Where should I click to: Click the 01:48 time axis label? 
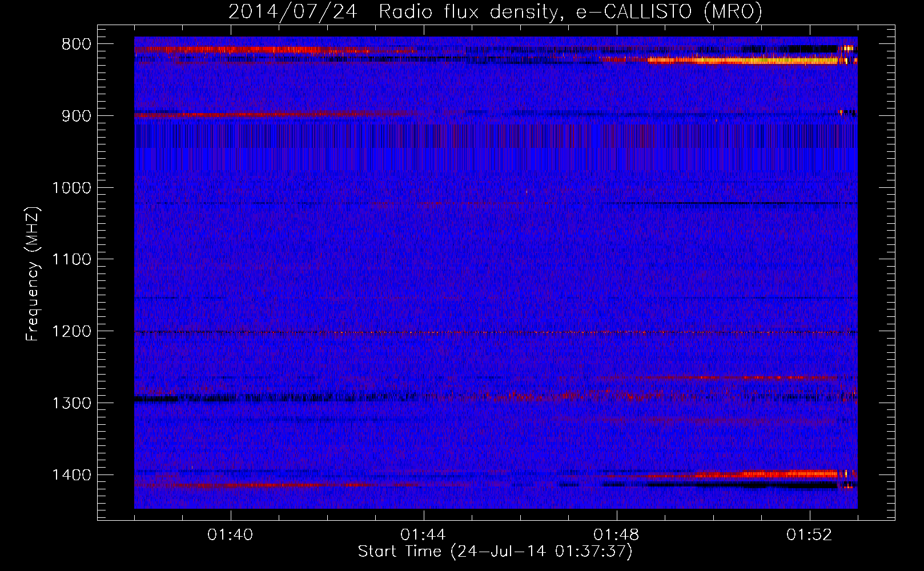pos(616,535)
